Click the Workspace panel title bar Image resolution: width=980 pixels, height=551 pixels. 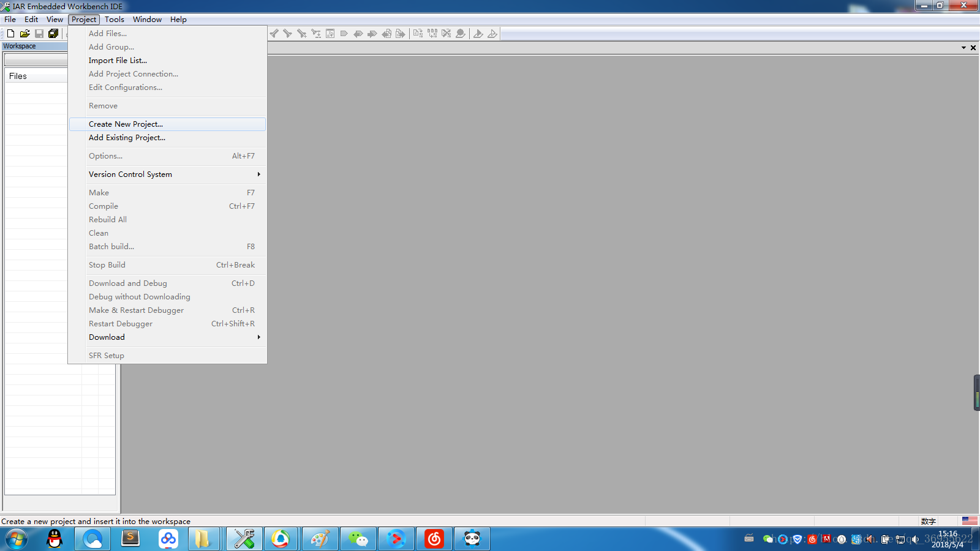click(34, 46)
